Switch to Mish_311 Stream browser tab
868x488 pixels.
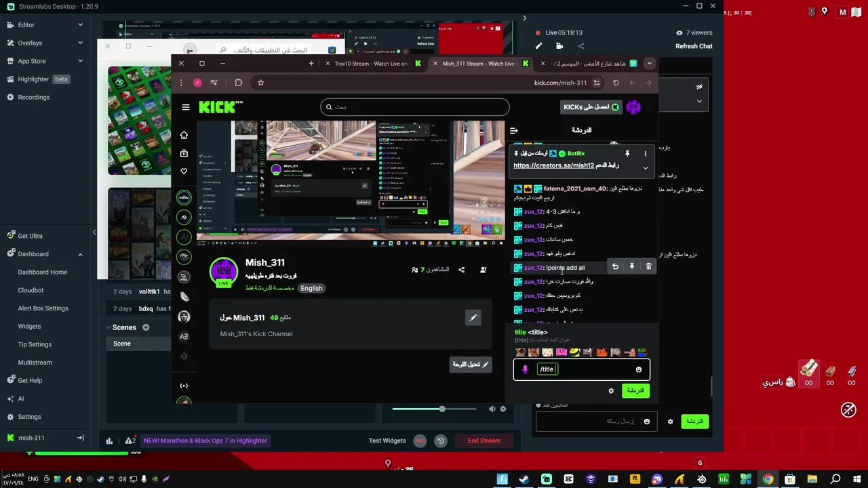click(481, 64)
